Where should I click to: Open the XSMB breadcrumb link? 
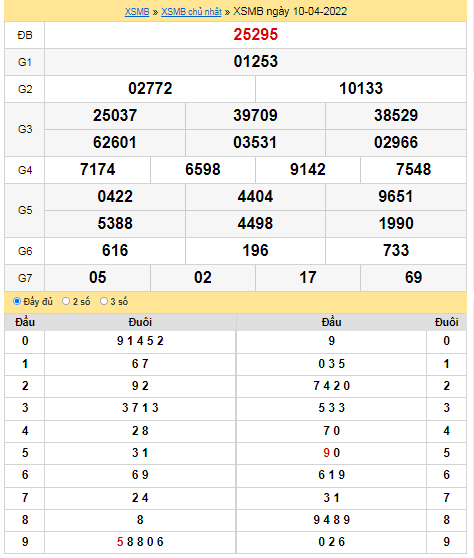pos(137,11)
